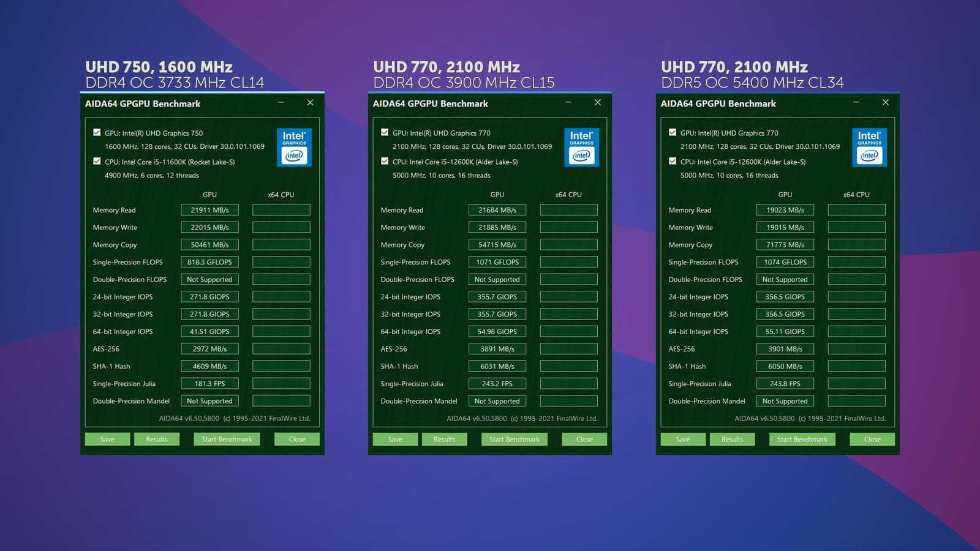Close DDR4 3900 window via title bar X
This screenshot has height=551, width=980.
pos(598,103)
